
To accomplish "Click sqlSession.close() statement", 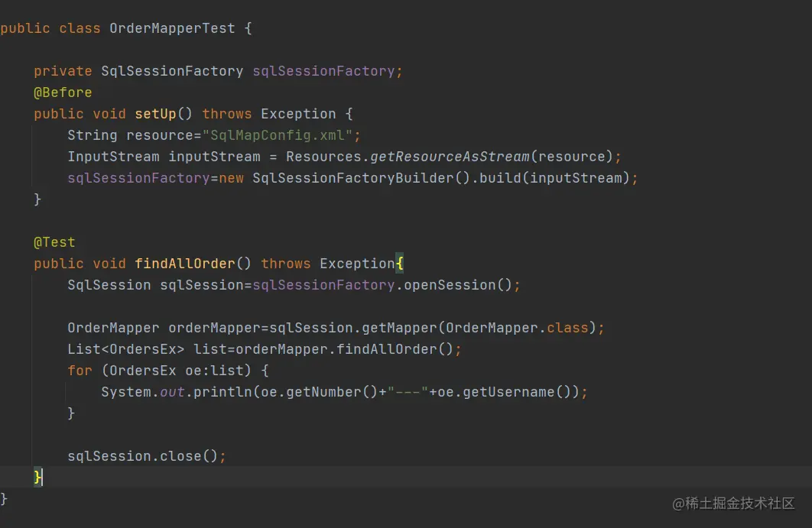I will coord(147,456).
